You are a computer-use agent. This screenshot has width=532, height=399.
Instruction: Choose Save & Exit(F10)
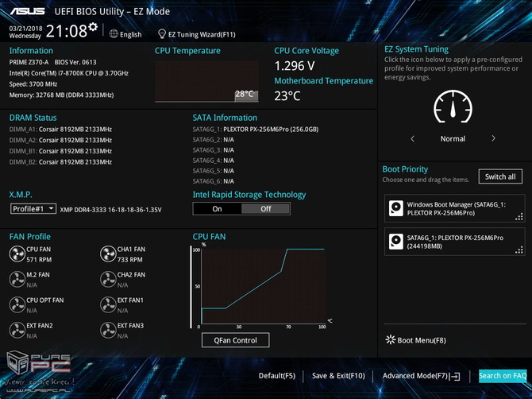[338, 376]
